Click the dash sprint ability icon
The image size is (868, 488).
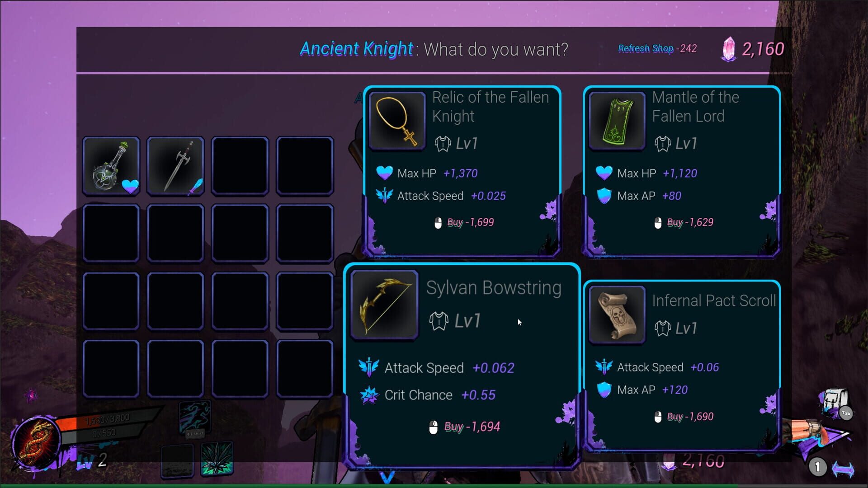click(x=194, y=416)
